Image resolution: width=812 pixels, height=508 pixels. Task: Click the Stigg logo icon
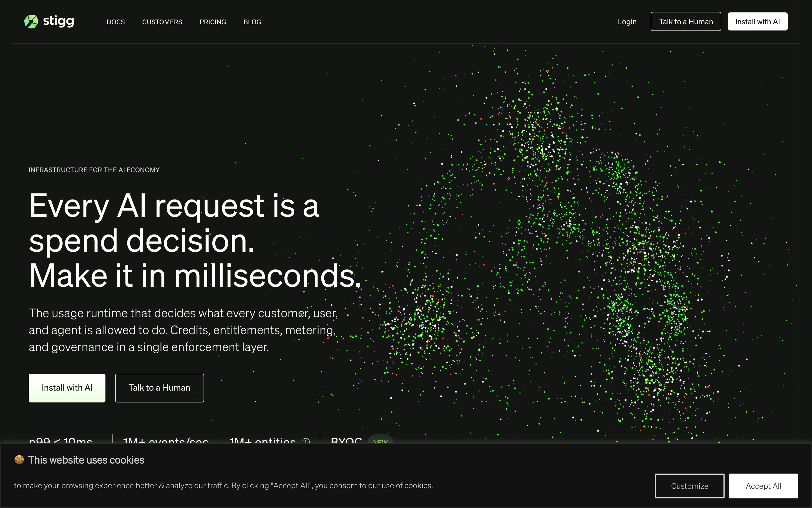pos(31,21)
